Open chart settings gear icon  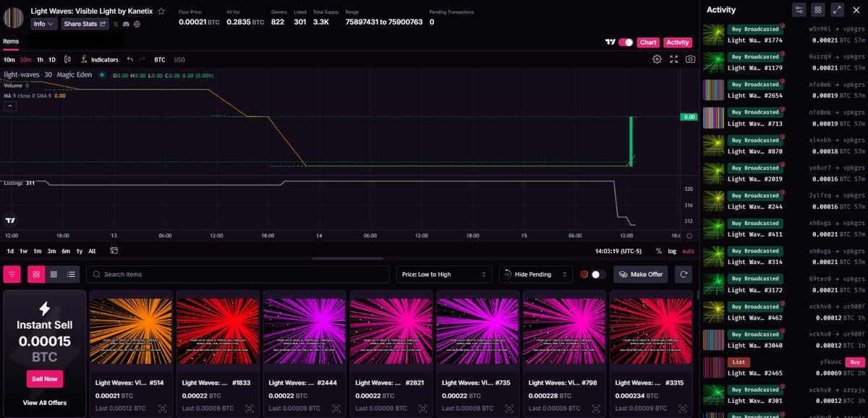[657, 59]
